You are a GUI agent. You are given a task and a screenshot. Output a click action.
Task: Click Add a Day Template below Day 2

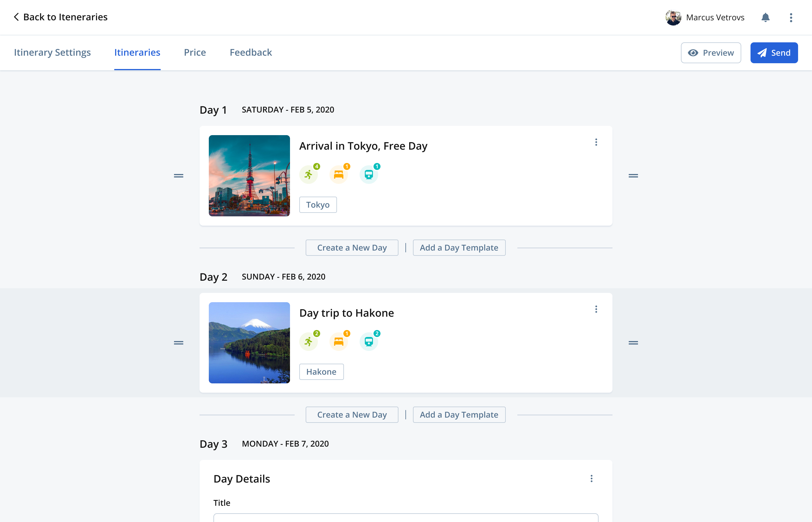tap(459, 414)
